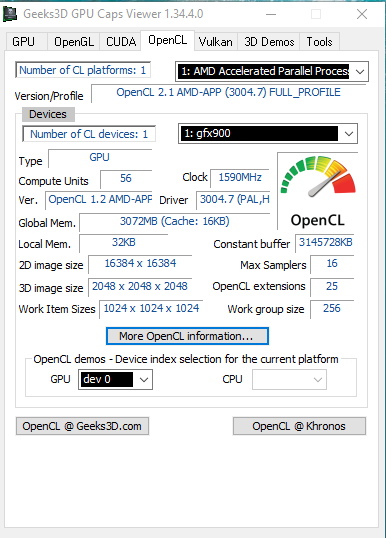
Task: Click Constant buffer 3145728KB field
Action: click(325, 243)
